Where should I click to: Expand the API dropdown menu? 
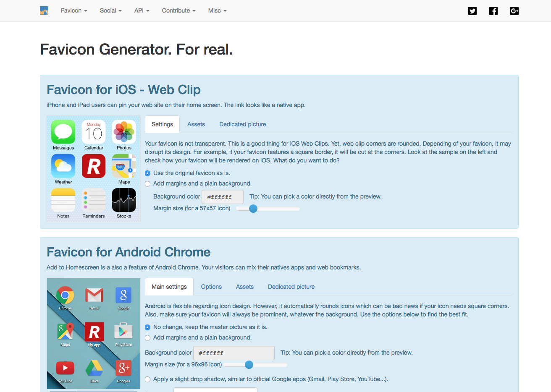coord(142,10)
